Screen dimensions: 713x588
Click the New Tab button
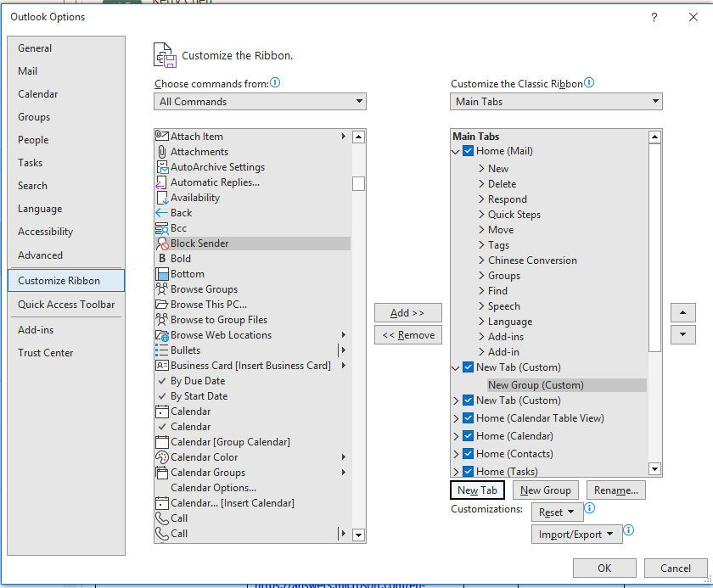click(x=477, y=490)
